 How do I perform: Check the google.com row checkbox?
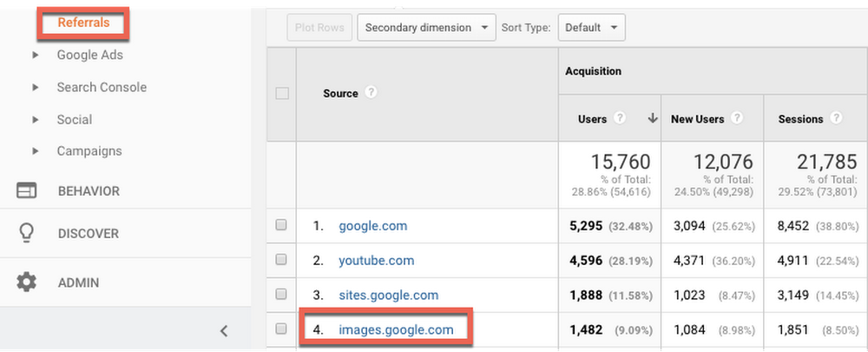(x=281, y=224)
